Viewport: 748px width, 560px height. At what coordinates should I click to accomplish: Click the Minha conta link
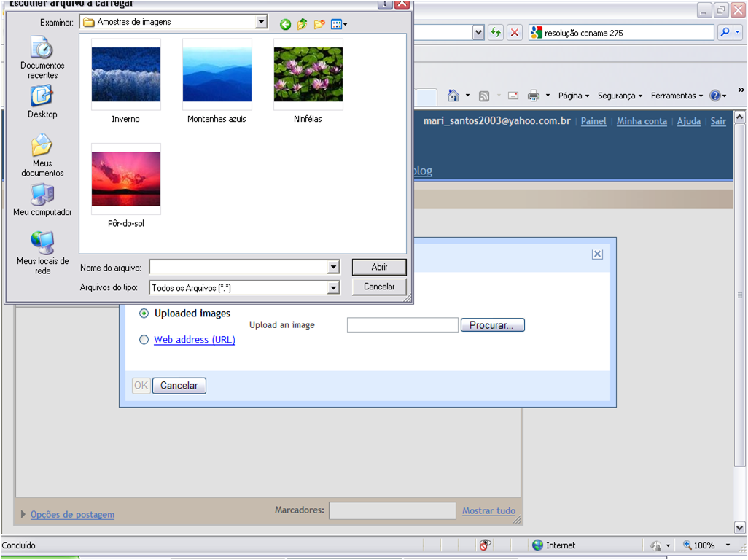[642, 121]
